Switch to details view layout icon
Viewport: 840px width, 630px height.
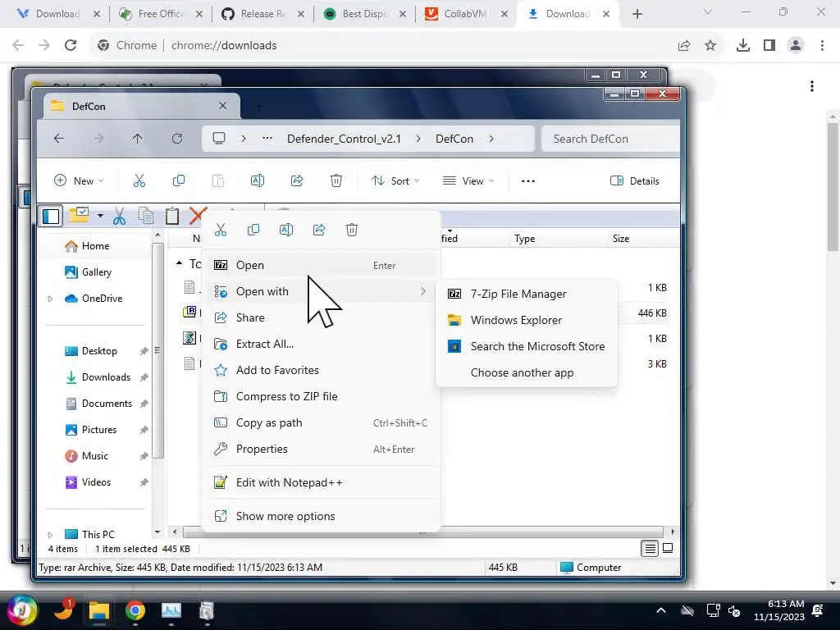pos(650,548)
